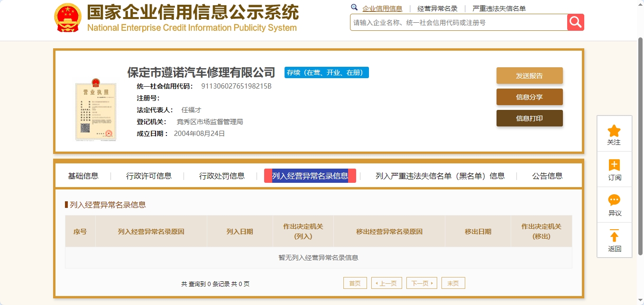Viewport: 644px width, 305px height.
Task: Click the small magnifier icon beside 企业信用信息
Action: pyautogui.click(x=354, y=8)
